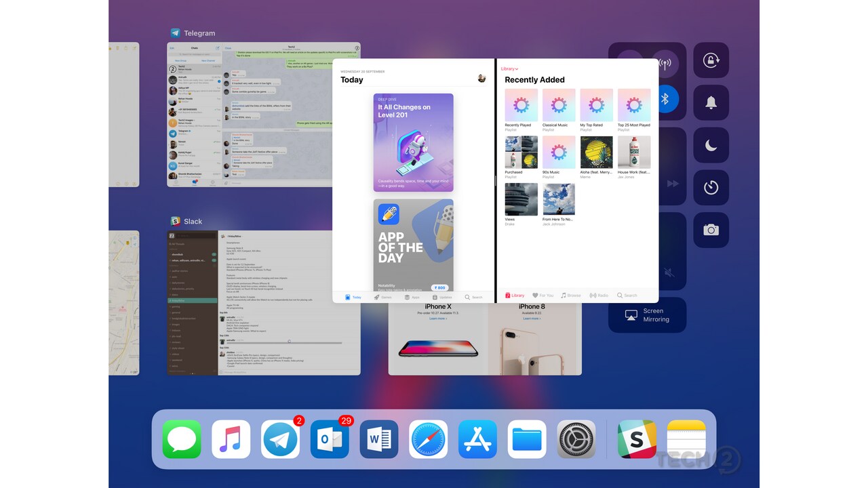Open the Classical Music playlist
This screenshot has height=488, width=868.
(x=559, y=110)
